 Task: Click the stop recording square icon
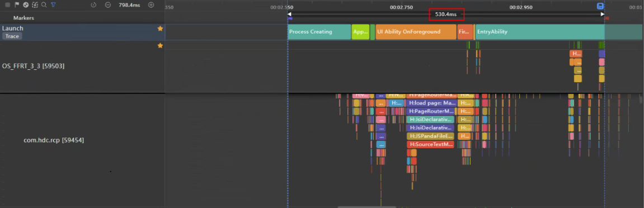pos(7,5)
